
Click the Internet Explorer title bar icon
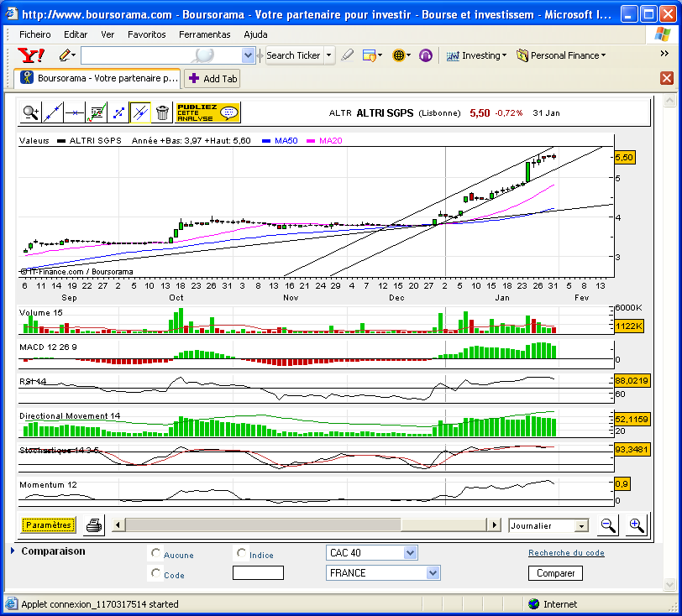point(12,14)
